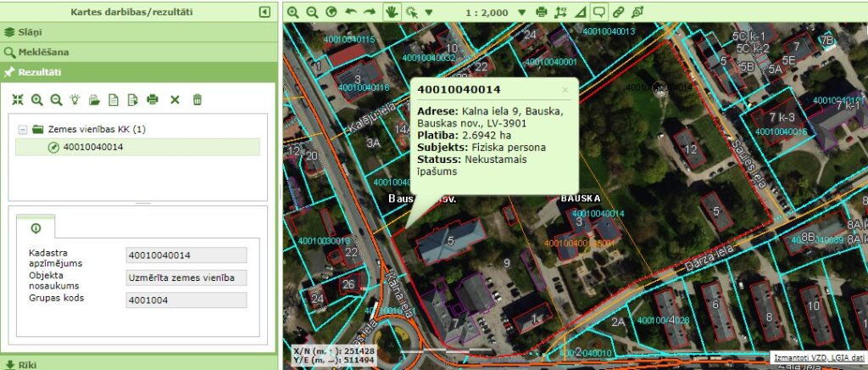This screenshot has height=370, width=868.
Task: Collapse the Zemes vienības KK tree node
Action: coord(21,130)
